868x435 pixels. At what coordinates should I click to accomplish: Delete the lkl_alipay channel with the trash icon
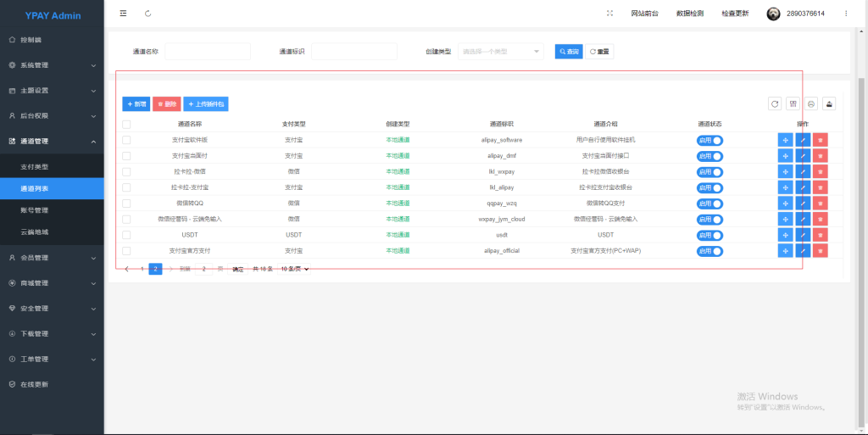pyautogui.click(x=821, y=187)
